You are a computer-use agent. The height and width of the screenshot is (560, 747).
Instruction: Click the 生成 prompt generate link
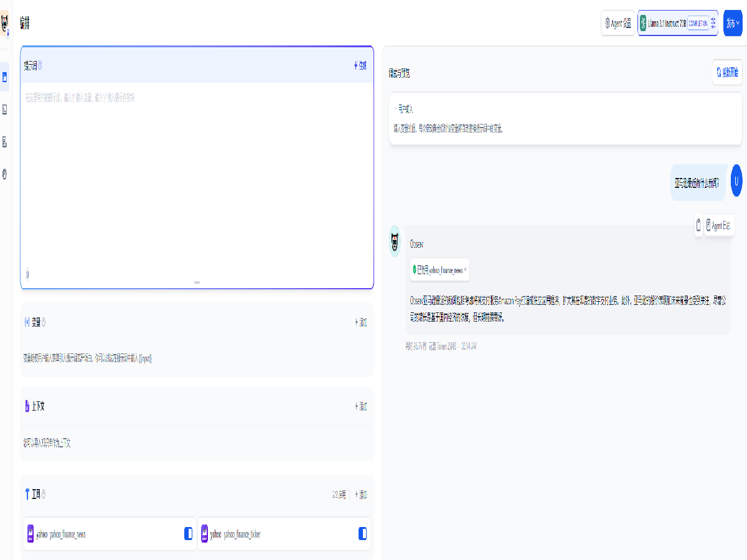[360, 65]
